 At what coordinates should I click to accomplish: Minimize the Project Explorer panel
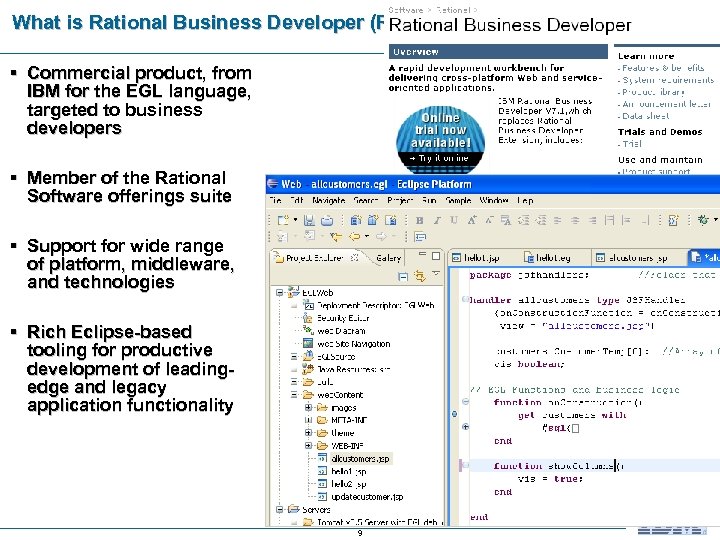click(422, 254)
